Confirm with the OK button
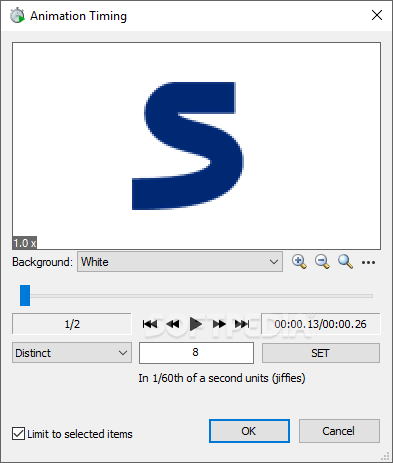 249,431
